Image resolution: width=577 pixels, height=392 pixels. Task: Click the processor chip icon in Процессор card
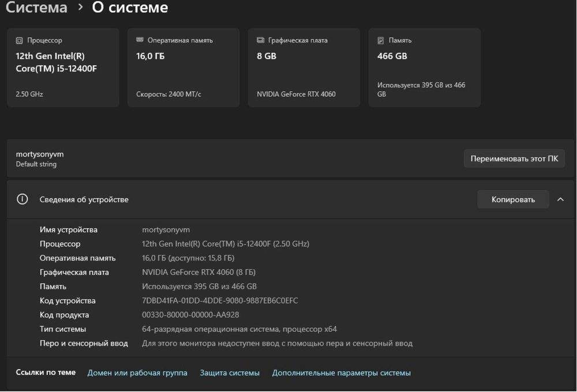[19, 40]
